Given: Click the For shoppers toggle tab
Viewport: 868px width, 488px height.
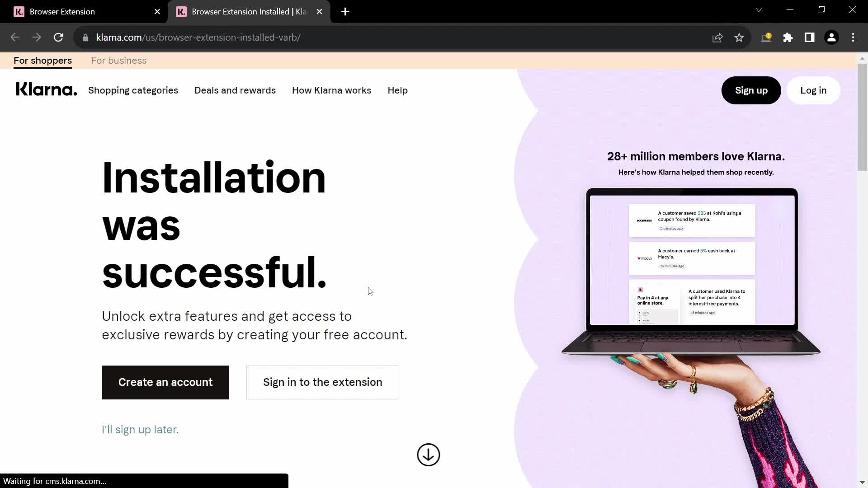Looking at the screenshot, I should (x=42, y=60).
